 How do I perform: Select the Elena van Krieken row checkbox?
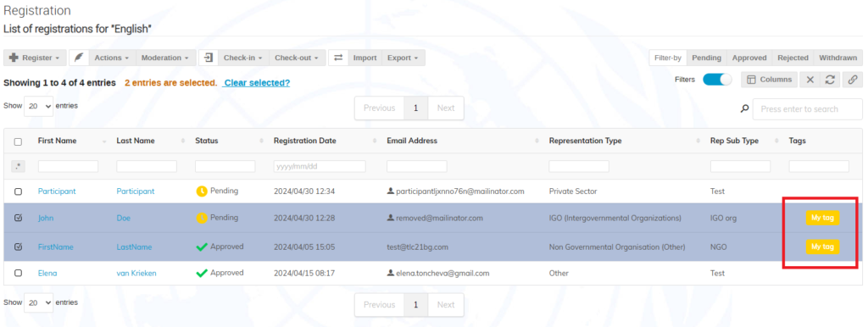point(19,274)
